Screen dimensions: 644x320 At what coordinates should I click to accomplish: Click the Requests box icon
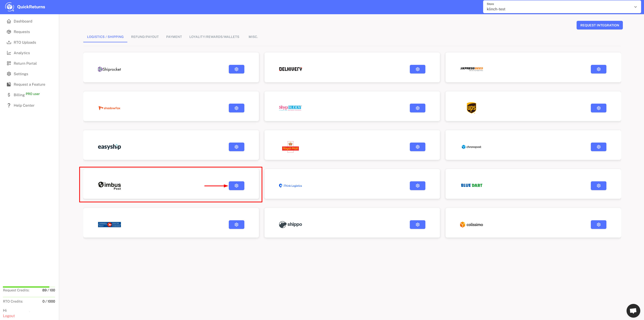click(x=9, y=32)
